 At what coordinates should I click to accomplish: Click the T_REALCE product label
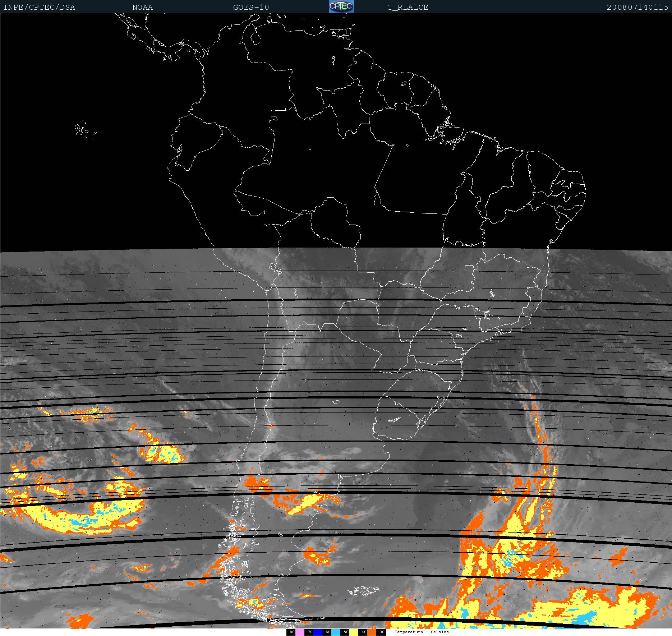coord(408,8)
